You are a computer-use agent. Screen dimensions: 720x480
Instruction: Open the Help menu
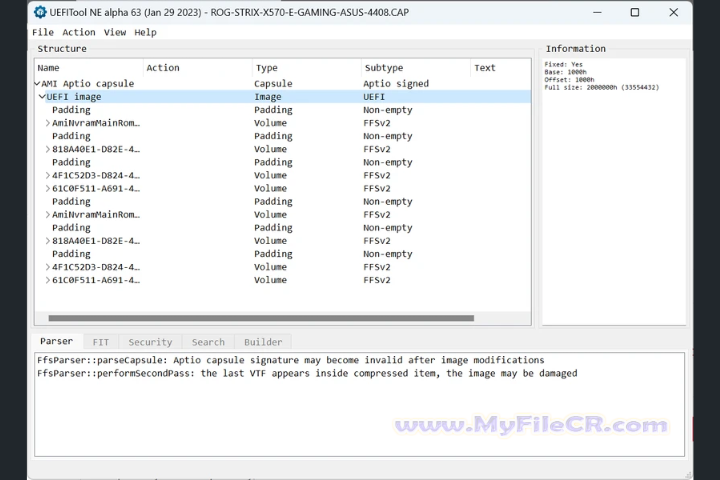click(146, 32)
